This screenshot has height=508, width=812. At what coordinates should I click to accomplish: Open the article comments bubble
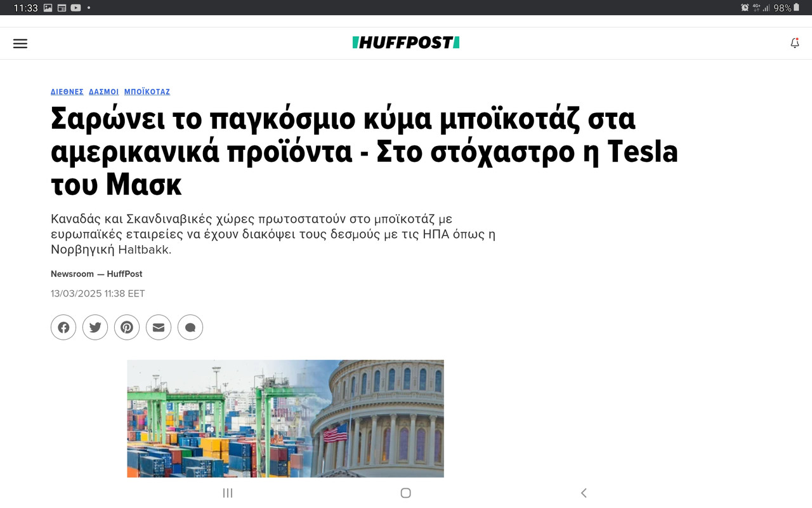190,327
